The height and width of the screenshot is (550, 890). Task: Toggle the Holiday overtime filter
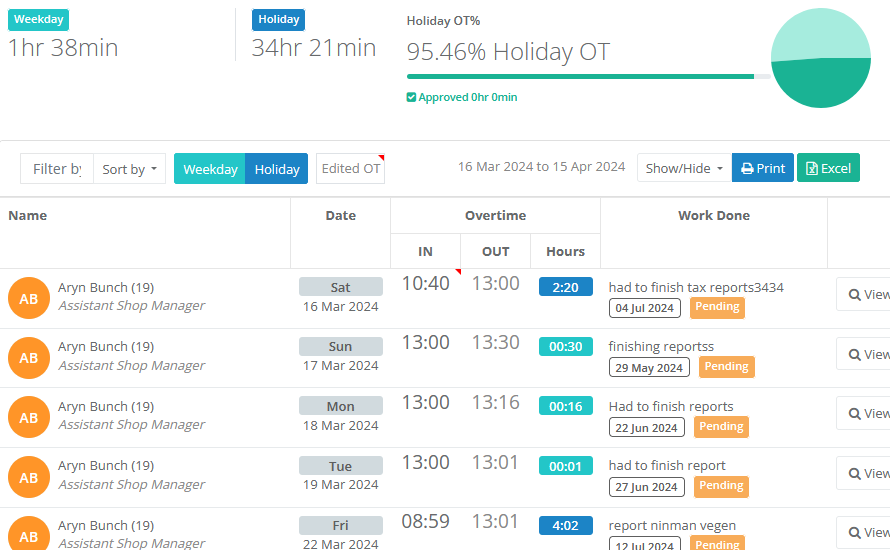[x=277, y=169]
